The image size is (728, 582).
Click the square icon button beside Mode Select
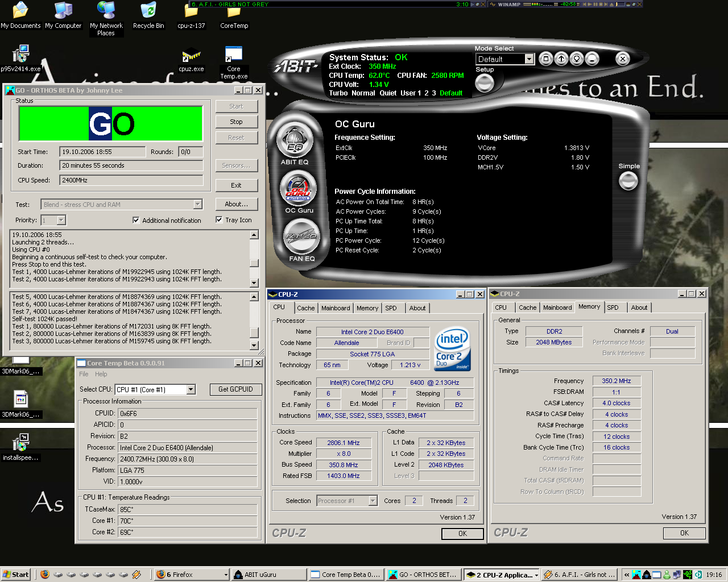coord(545,59)
